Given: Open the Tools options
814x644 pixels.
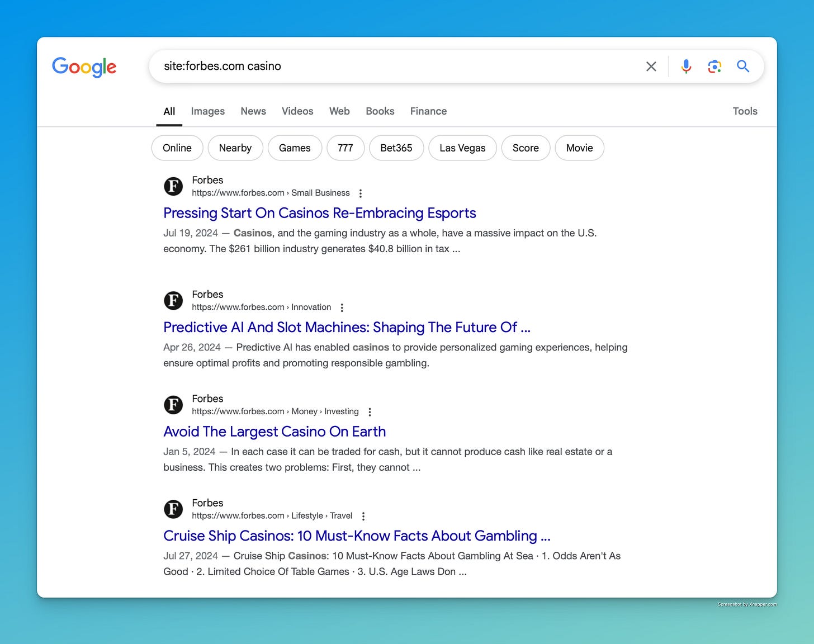Looking at the screenshot, I should point(745,111).
